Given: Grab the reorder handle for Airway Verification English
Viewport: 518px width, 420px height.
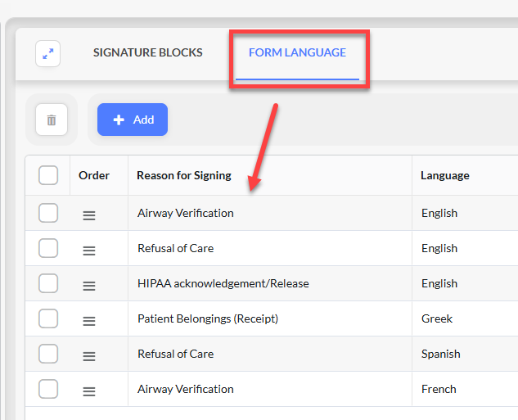Looking at the screenshot, I should 89,215.
